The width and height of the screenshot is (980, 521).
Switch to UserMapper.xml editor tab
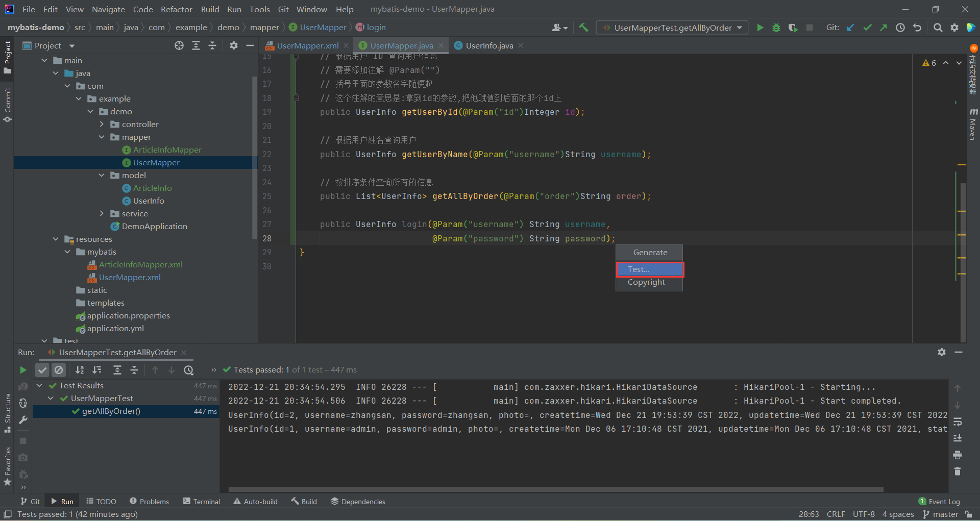click(307, 45)
